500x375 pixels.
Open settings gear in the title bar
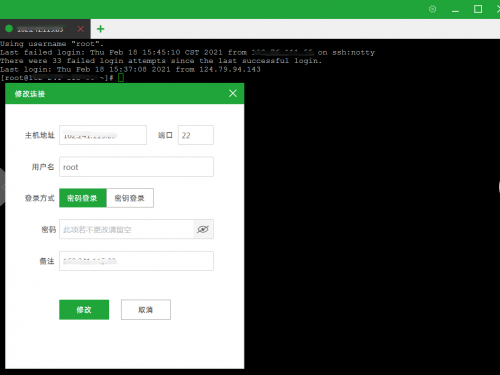click(432, 9)
